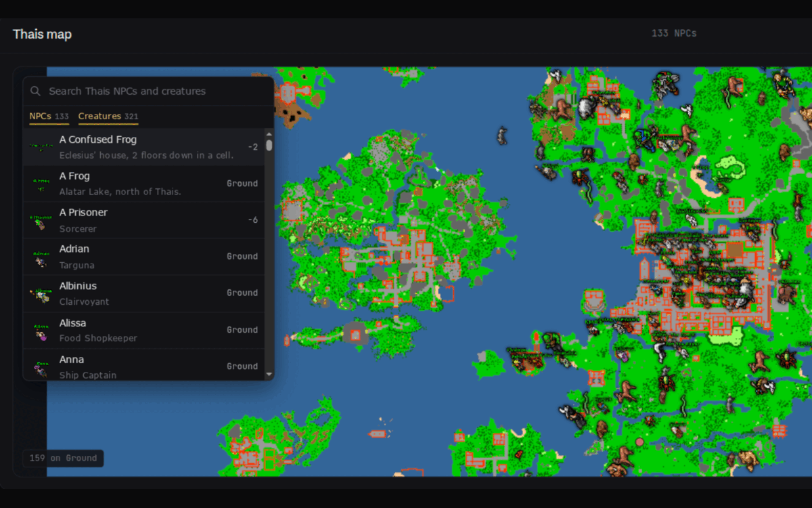Click the search magnifier icon

(36, 91)
